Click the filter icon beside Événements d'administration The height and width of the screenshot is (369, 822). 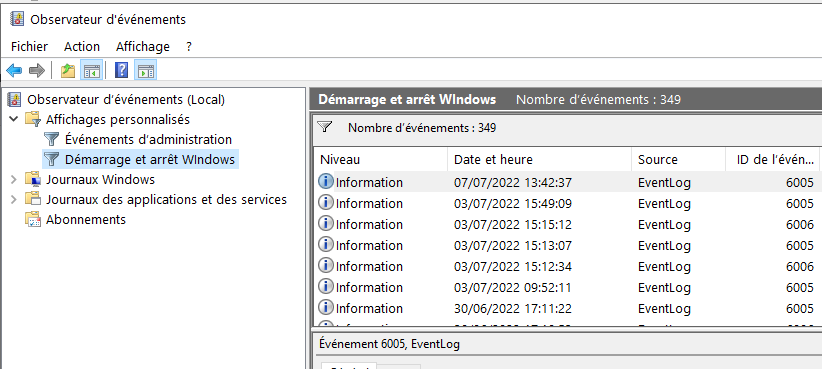tap(51, 139)
